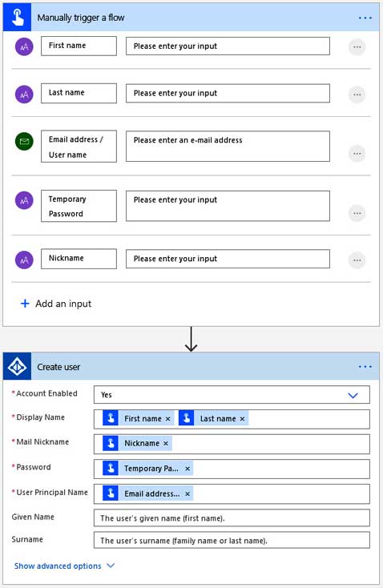Remove Nickname token from Mail Nickname
This screenshot has width=383, height=588.
click(165, 443)
